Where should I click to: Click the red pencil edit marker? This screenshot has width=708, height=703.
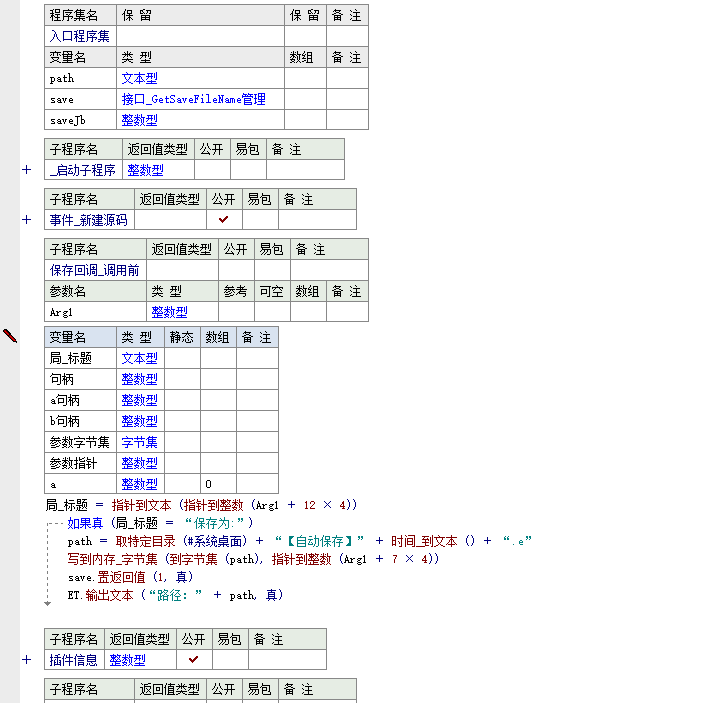click(x=10, y=335)
